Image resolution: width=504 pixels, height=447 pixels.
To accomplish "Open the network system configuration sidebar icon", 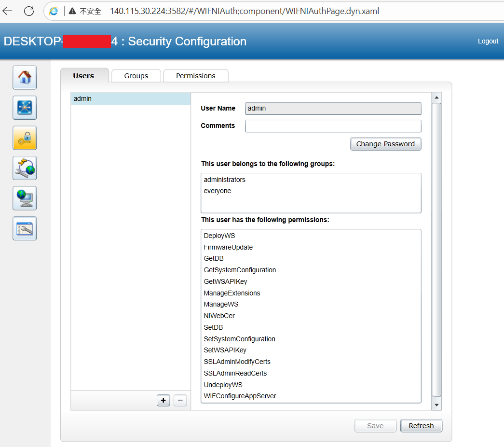I will [25, 108].
